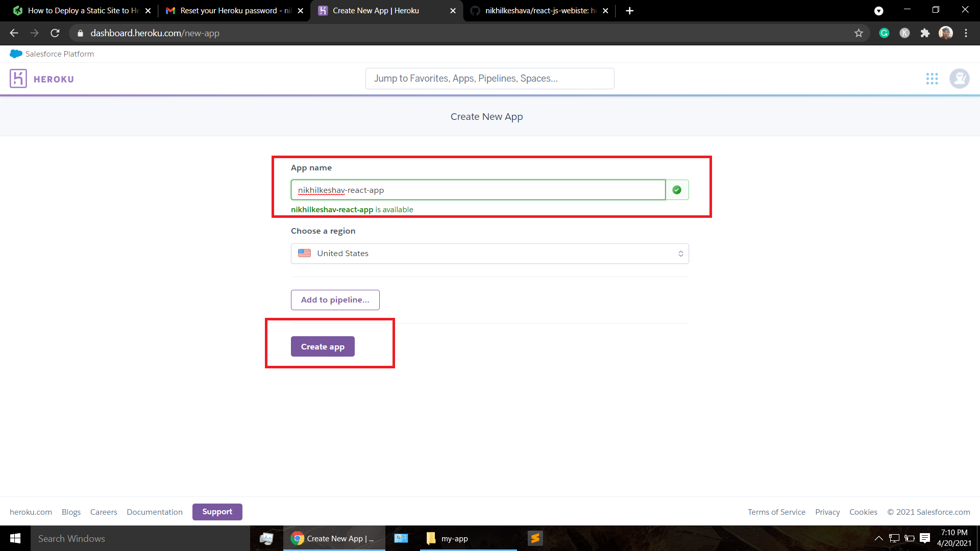
Task: Click the browser forward arrow
Action: (34, 33)
